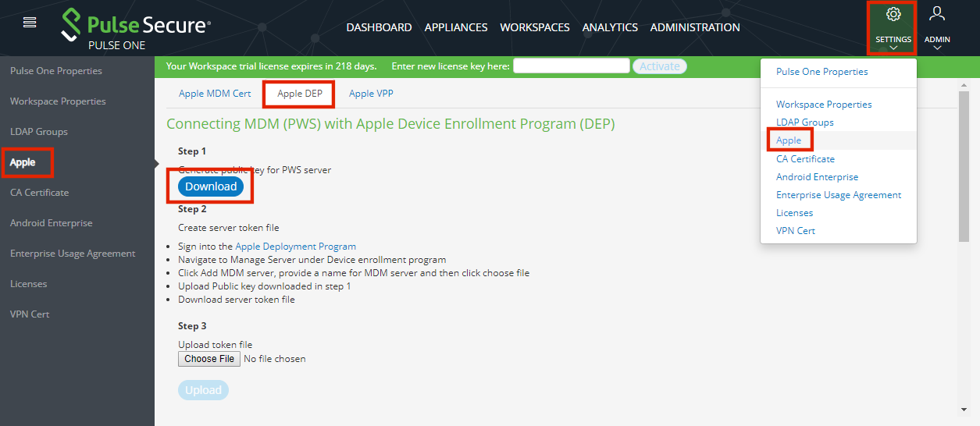Switch to the Apple MDM Cert tab
The height and width of the screenshot is (426, 980).
(x=215, y=94)
